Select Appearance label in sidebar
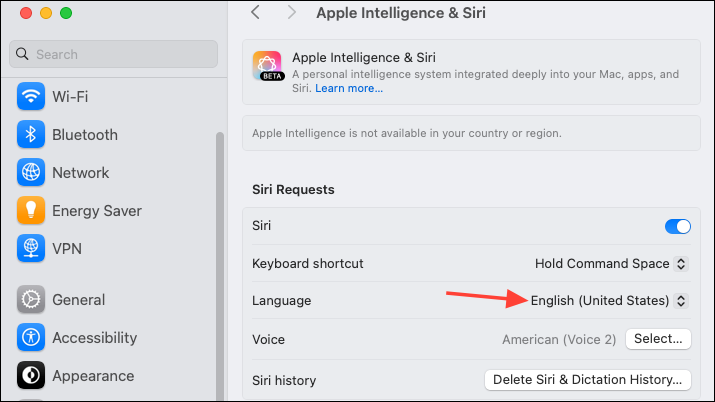The image size is (715, 402). pos(93,376)
